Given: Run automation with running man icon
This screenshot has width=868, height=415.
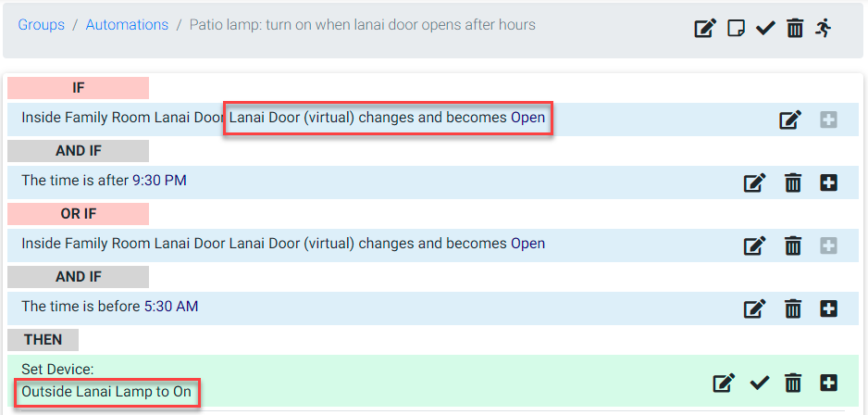Looking at the screenshot, I should coord(824,27).
